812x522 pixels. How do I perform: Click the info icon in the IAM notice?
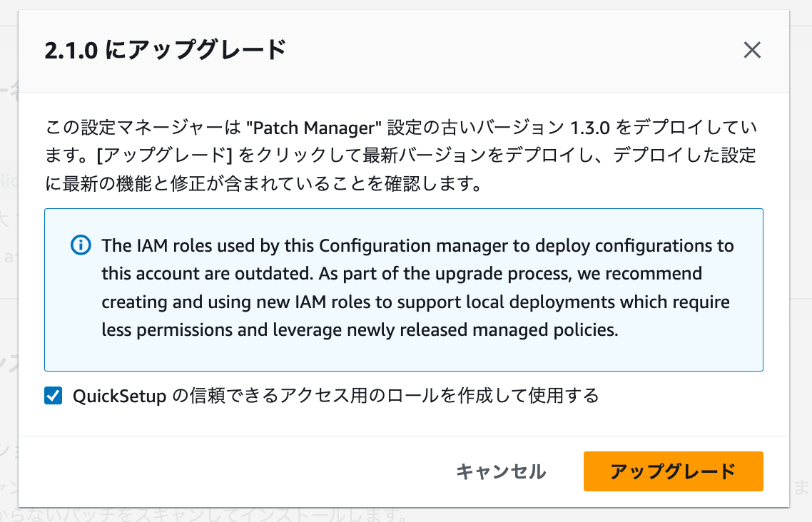click(x=81, y=245)
